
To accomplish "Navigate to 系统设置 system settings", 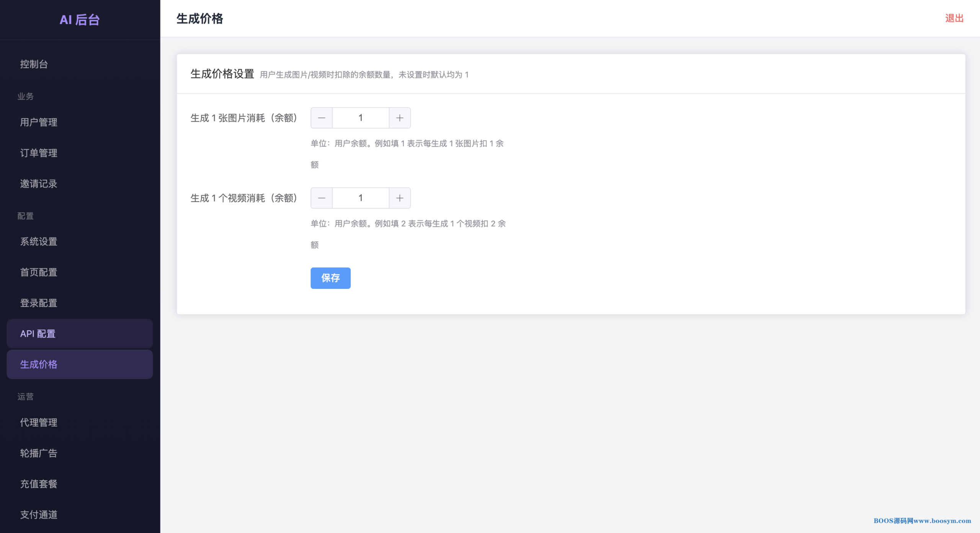I will [x=39, y=241].
